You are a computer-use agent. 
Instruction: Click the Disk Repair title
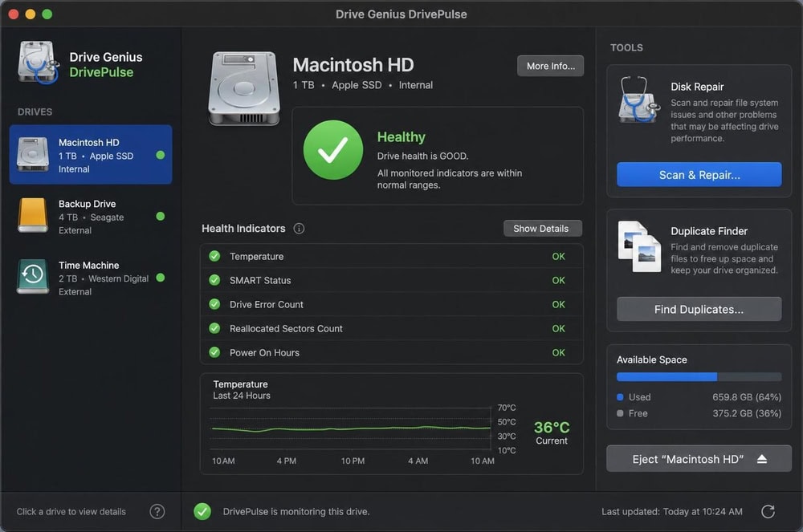(x=697, y=87)
